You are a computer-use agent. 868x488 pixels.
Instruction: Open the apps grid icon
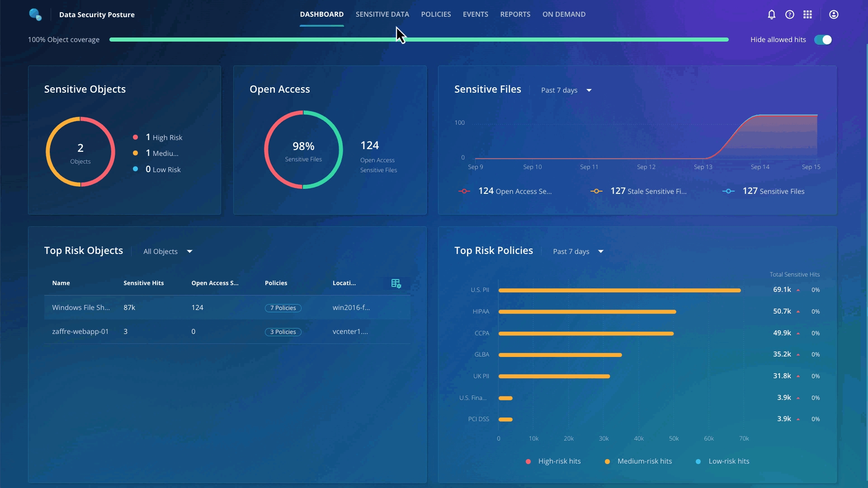pos(807,14)
